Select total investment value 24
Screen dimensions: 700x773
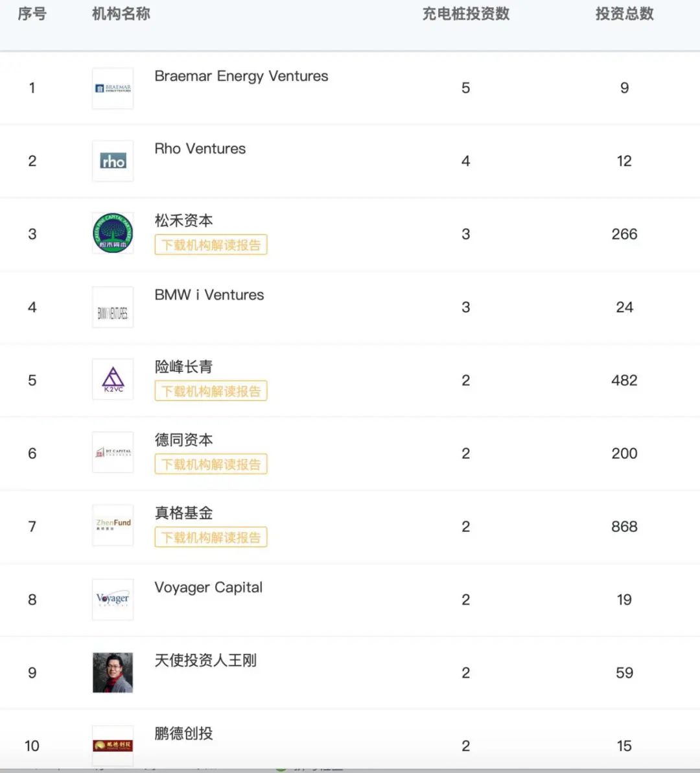point(625,307)
